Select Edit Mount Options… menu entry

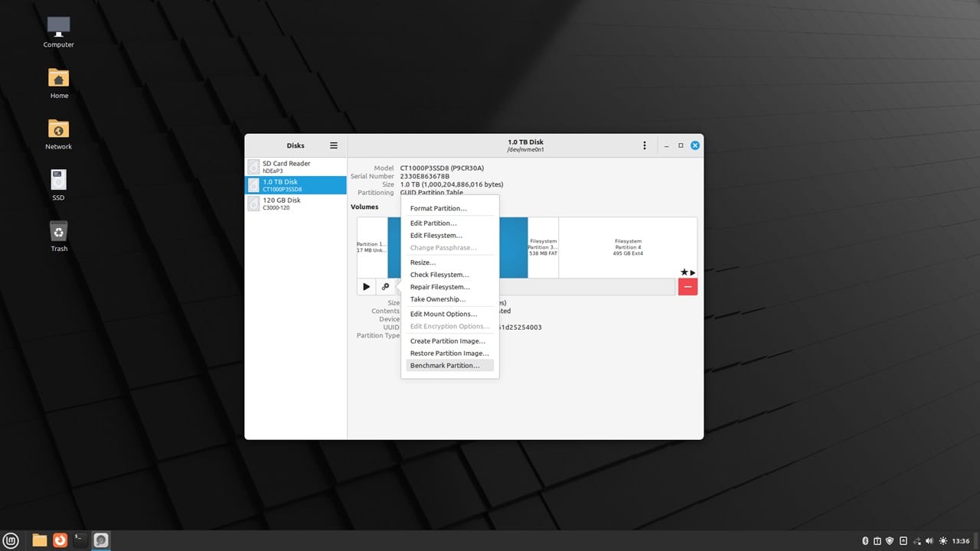tap(444, 314)
